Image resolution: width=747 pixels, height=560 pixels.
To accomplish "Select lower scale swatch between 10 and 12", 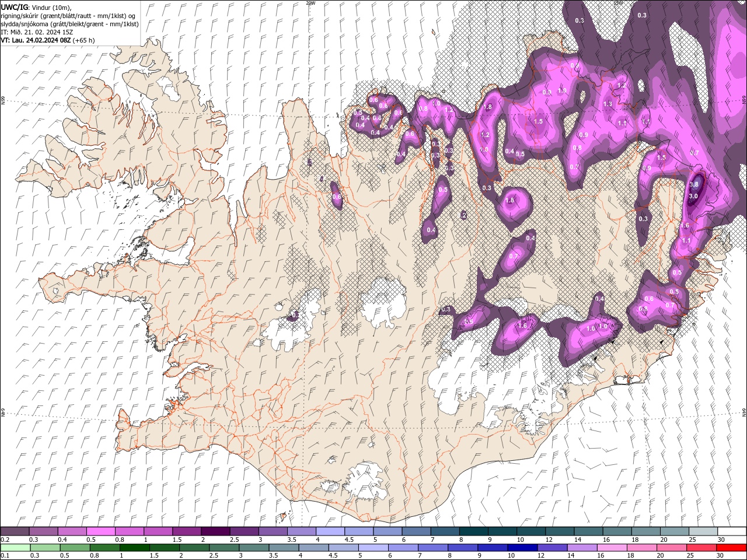I will click(522, 548).
